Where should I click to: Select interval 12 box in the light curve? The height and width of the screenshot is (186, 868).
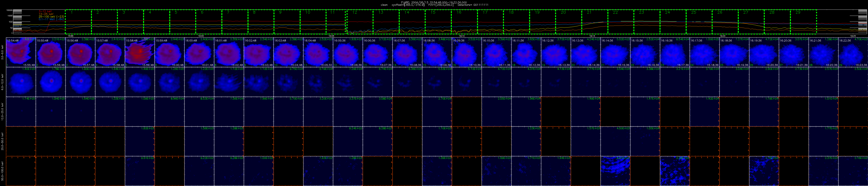(x=360, y=22)
